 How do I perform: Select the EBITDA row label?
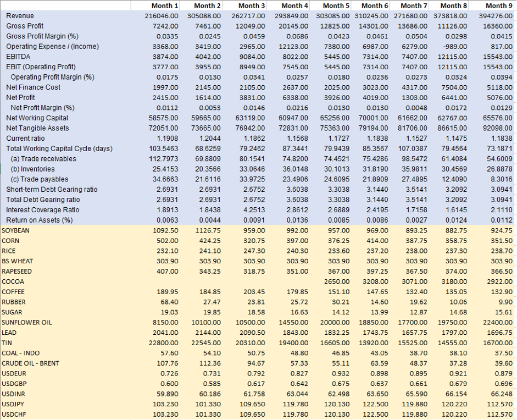[18, 57]
